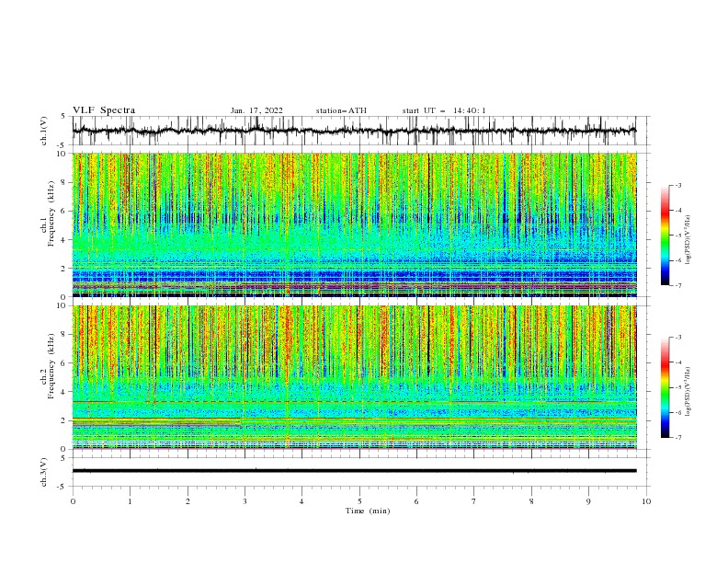The height and width of the screenshot is (563, 728).
Task: Select the date text "Jan. 17, 2022"
Action: pyautogui.click(x=256, y=110)
